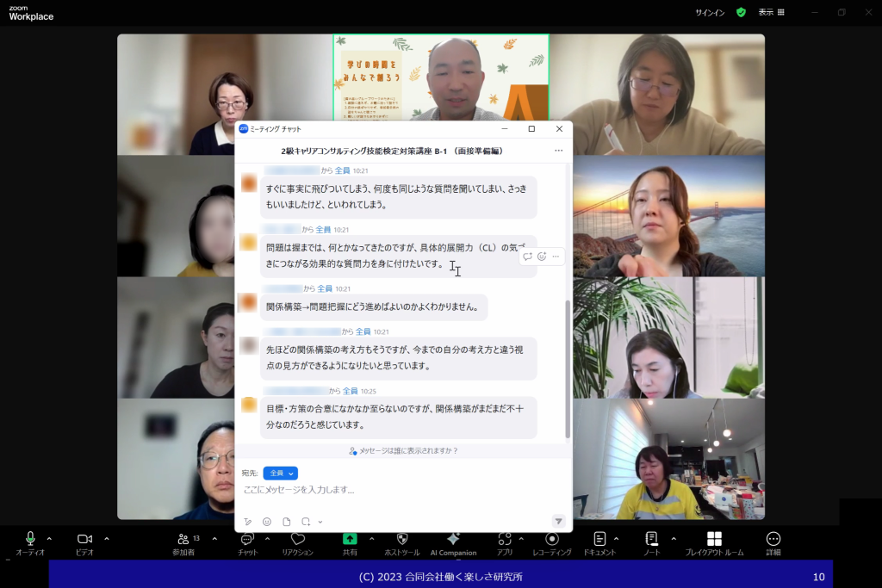Open Breakout Rooms from the toolbar

pos(714,540)
